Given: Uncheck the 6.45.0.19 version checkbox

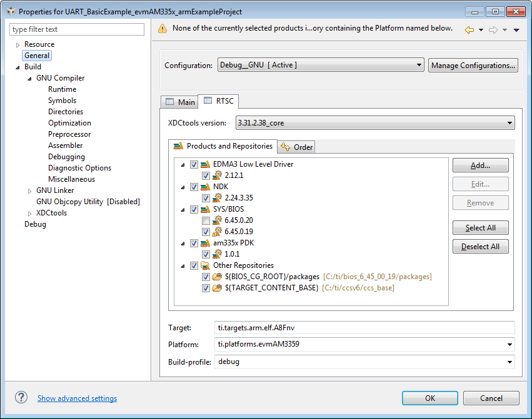Looking at the screenshot, I should (x=206, y=232).
